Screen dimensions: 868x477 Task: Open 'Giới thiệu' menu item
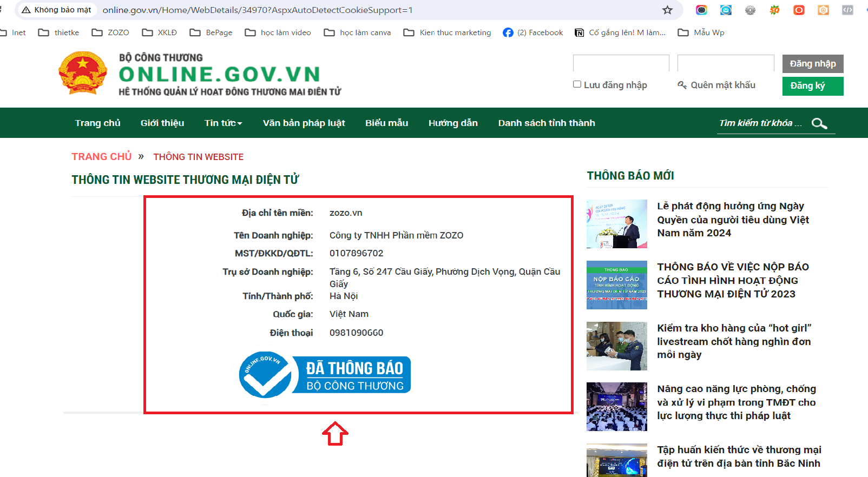tap(162, 123)
